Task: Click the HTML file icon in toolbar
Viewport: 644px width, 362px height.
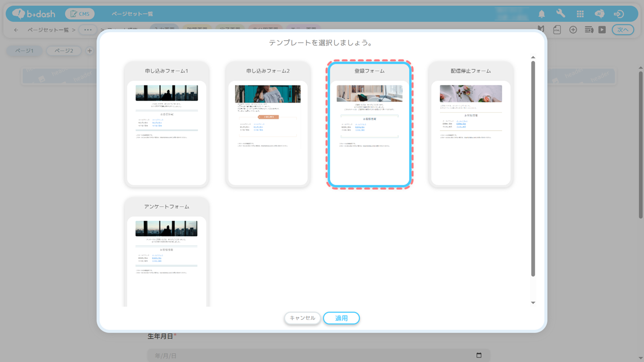Action: (x=557, y=30)
